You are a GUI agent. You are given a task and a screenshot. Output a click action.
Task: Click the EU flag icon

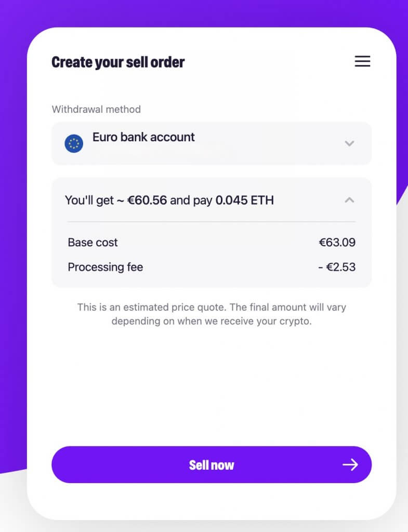click(74, 143)
